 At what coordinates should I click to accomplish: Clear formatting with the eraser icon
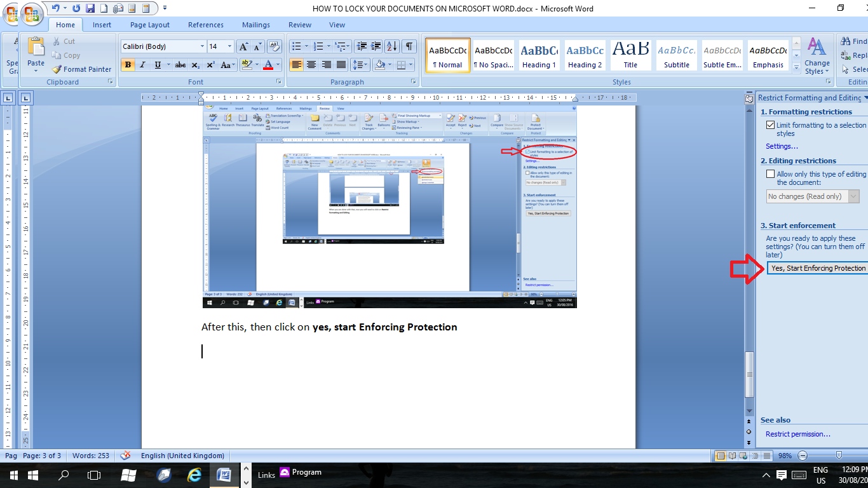point(275,46)
